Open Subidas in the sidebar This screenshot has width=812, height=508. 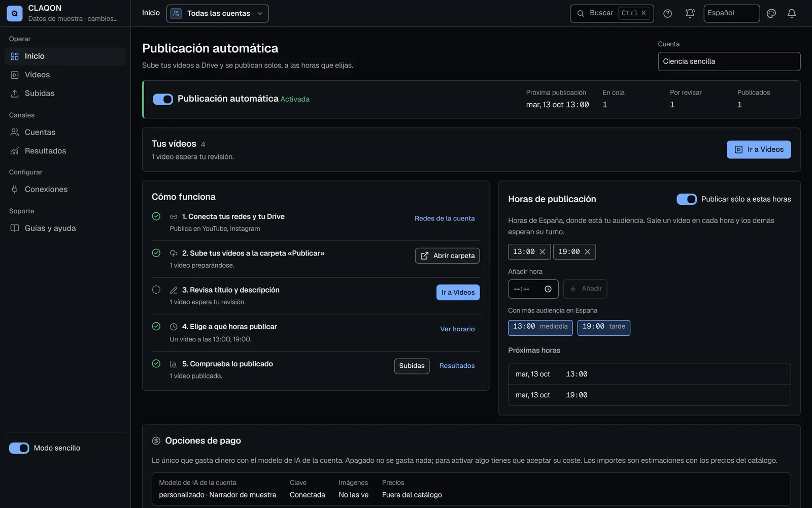[65, 93]
